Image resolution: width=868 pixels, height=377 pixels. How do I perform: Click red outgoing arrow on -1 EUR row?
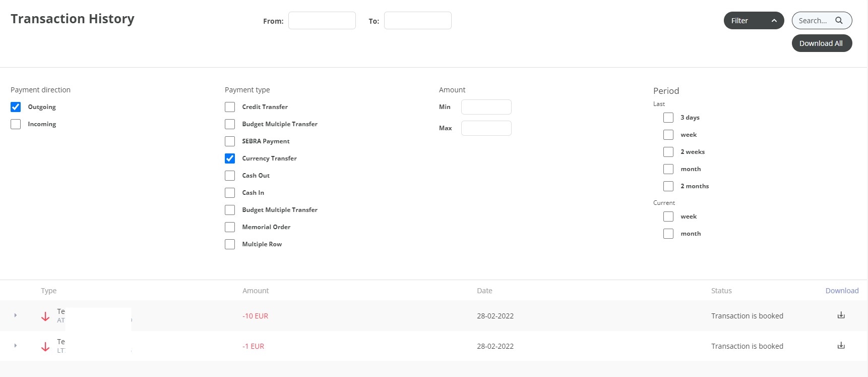[x=45, y=347]
